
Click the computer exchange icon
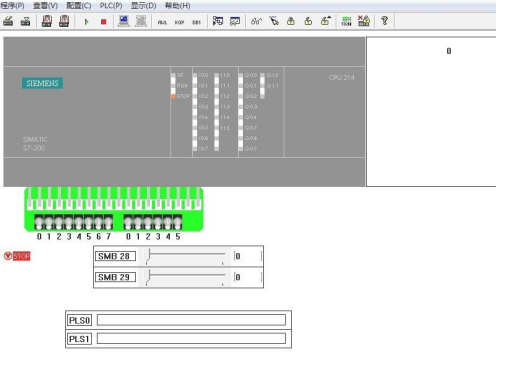tap(123, 21)
